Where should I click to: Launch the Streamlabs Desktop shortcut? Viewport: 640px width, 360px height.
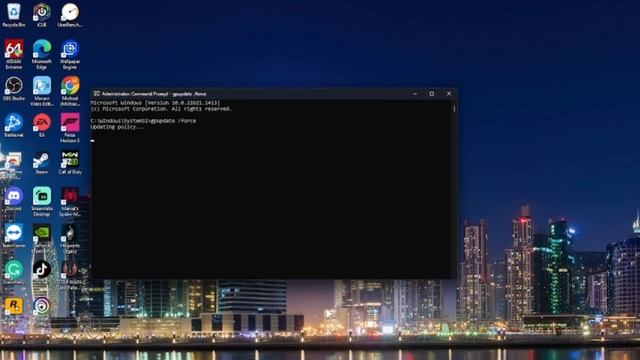click(x=42, y=202)
